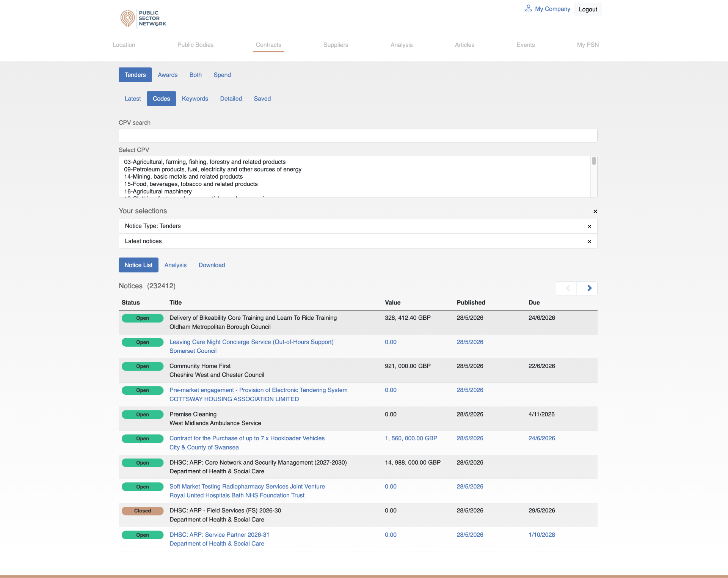Open the Download tab
The image size is (728, 578).
(212, 265)
